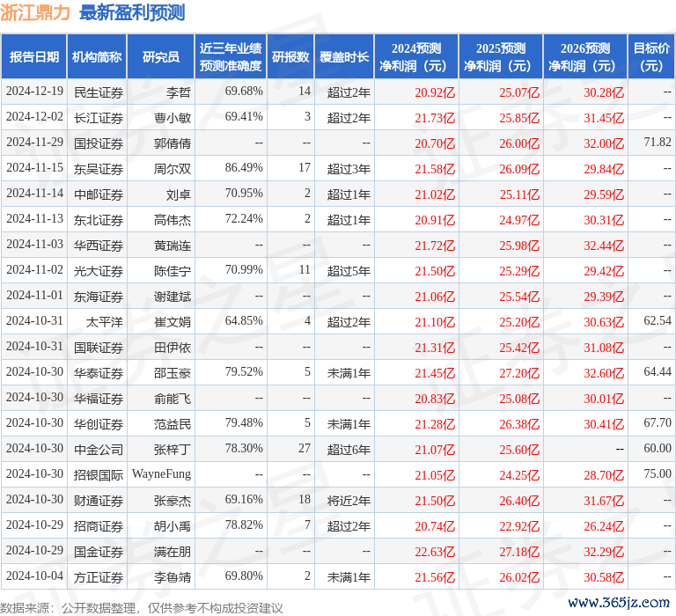Click target price 62.54

[658, 320]
